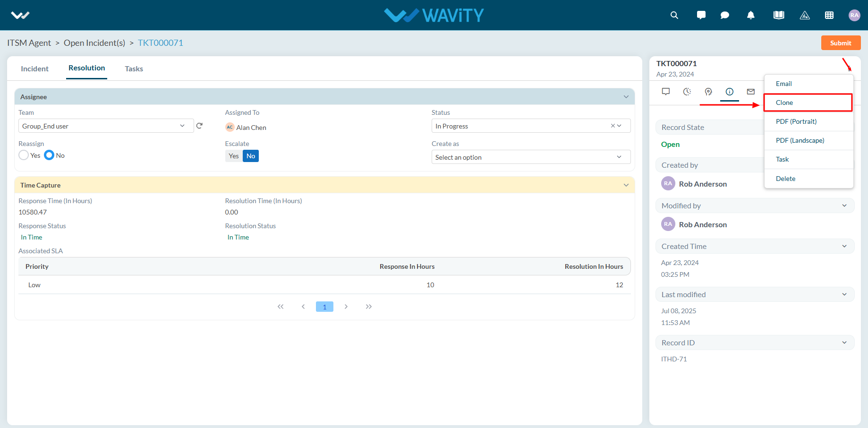Open the square message icon in header
The image size is (868, 428).
pyautogui.click(x=701, y=15)
